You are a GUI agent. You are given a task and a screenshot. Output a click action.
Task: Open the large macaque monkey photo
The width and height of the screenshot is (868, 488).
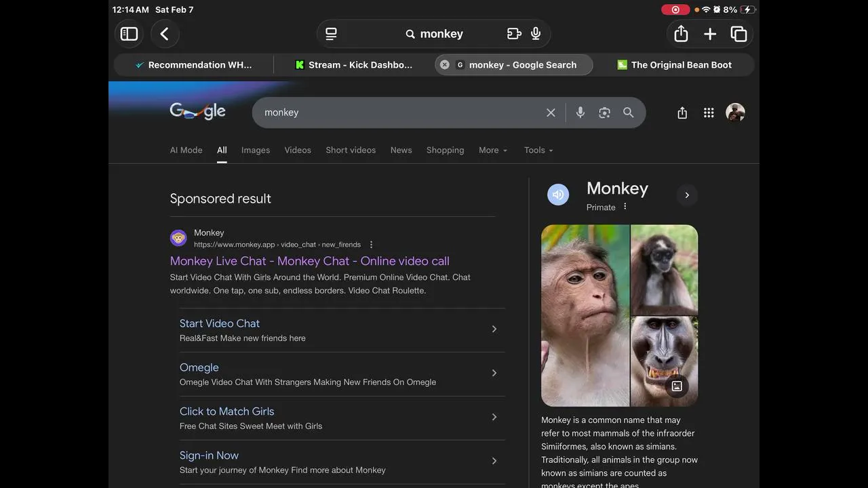click(585, 316)
